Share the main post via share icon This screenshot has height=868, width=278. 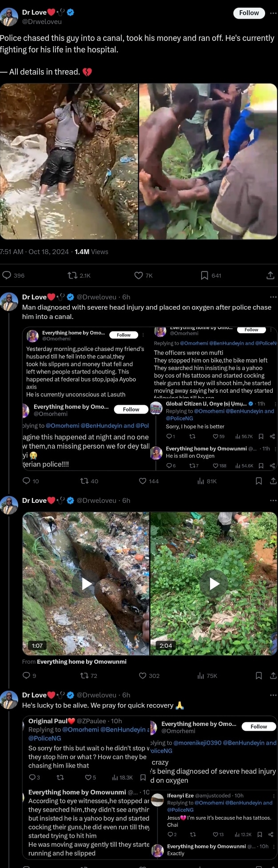(270, 275)
